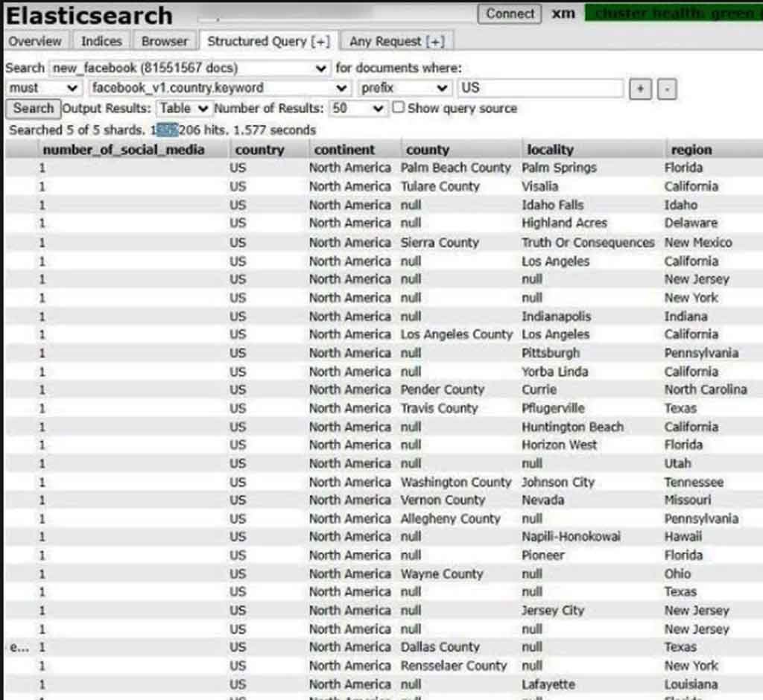Open the new_facebook index dropdown

189,68
